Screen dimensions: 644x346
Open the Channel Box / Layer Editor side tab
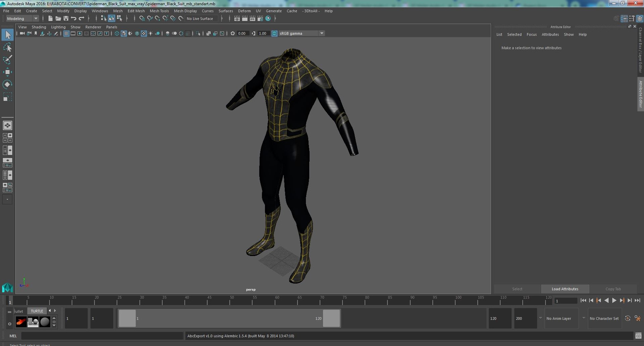click(x=640, y=50)
